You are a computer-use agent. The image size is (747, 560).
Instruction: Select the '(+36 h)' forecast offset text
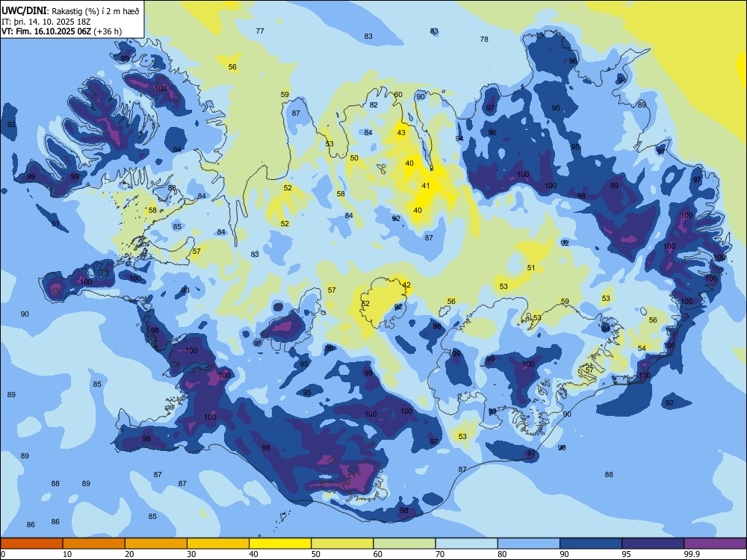click(x=108, y=31)
